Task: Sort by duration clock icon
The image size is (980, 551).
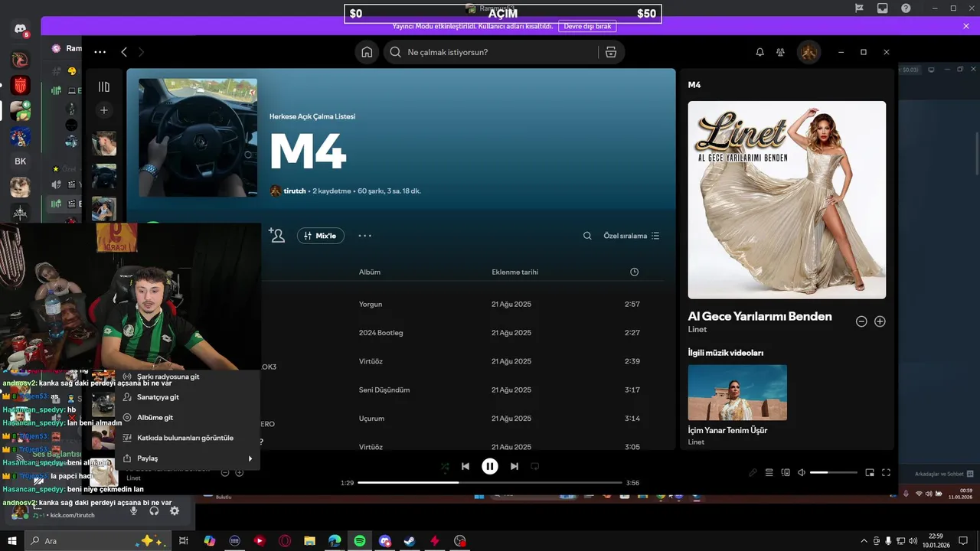Action: click(x=634, y=272)
